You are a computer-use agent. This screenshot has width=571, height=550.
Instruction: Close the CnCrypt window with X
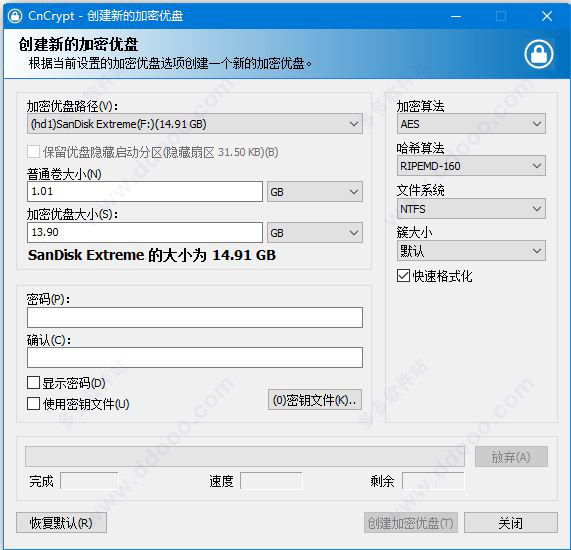[547, 16]
